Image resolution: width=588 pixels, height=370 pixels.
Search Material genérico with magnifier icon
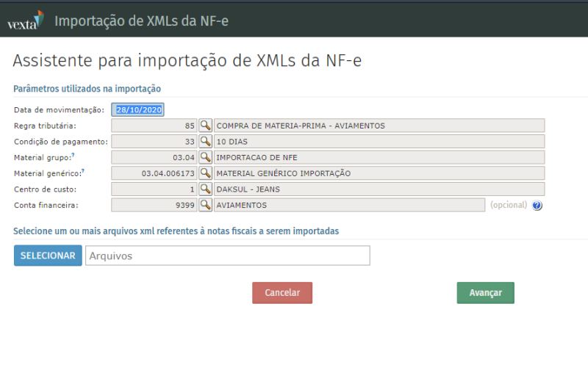click(206, 173)
